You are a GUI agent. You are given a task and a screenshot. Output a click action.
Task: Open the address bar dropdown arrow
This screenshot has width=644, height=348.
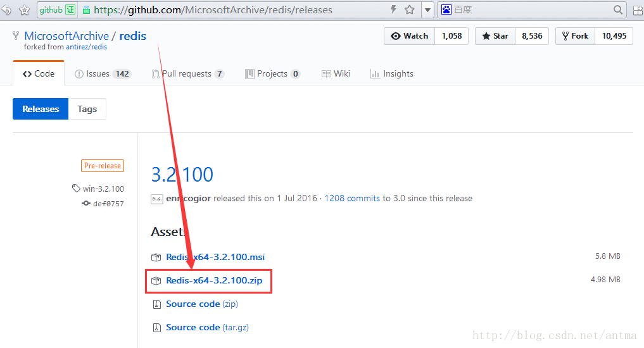pos(427,10)
